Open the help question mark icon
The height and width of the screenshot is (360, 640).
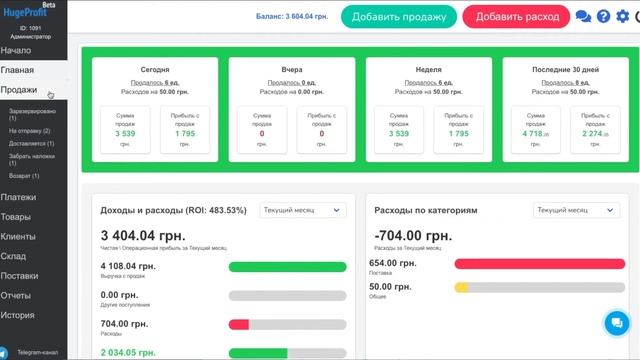point(603,16)
